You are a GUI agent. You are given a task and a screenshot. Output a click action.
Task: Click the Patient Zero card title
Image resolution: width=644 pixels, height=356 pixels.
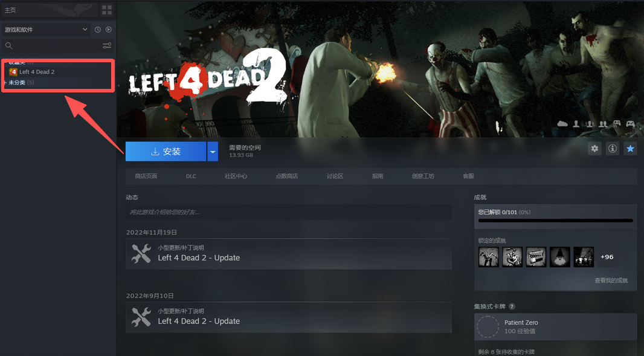(521, 323)
